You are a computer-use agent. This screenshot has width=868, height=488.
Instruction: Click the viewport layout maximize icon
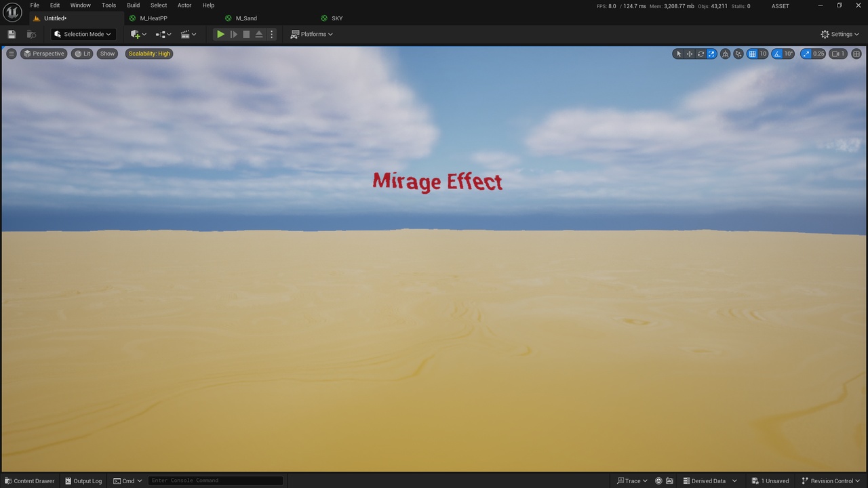856,54
